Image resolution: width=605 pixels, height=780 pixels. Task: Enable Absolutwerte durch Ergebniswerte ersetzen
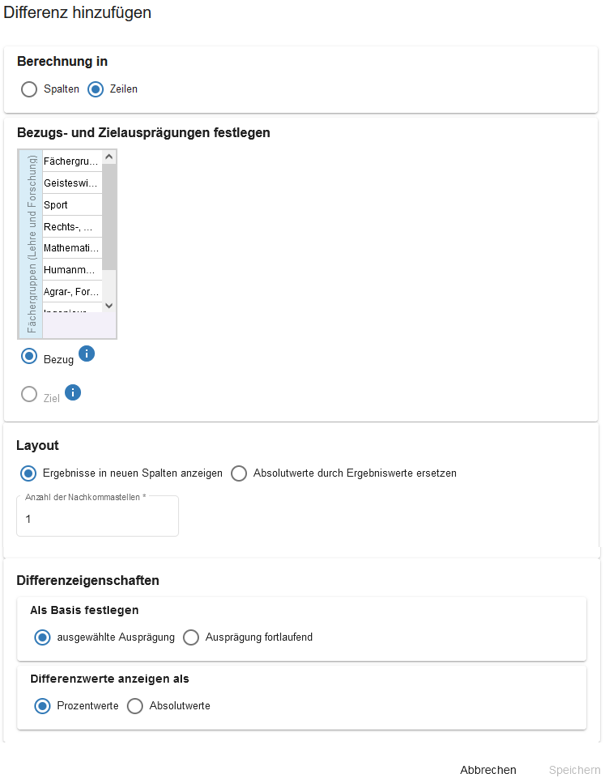point(239,473)
